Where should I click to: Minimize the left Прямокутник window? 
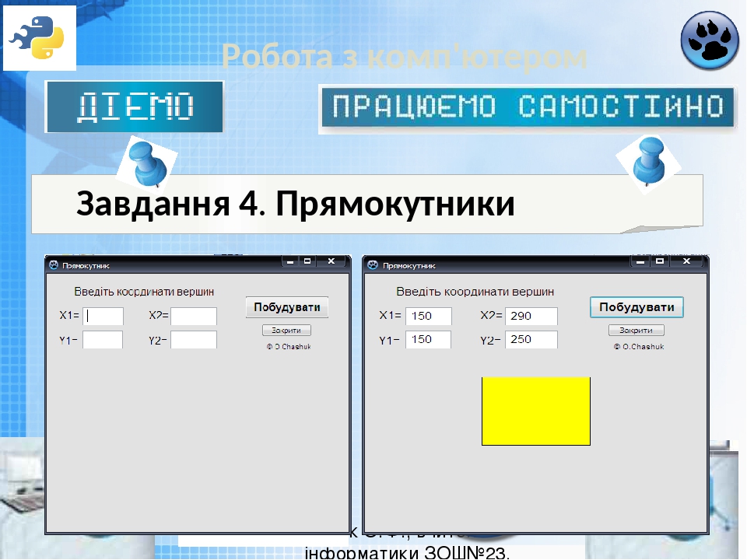point(289,262)
